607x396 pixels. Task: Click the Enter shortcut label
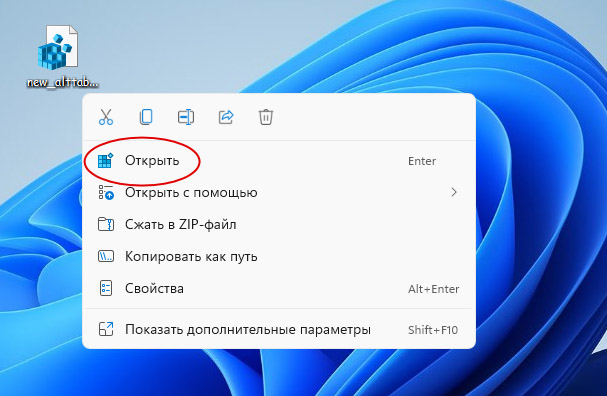tap(422, 161)
